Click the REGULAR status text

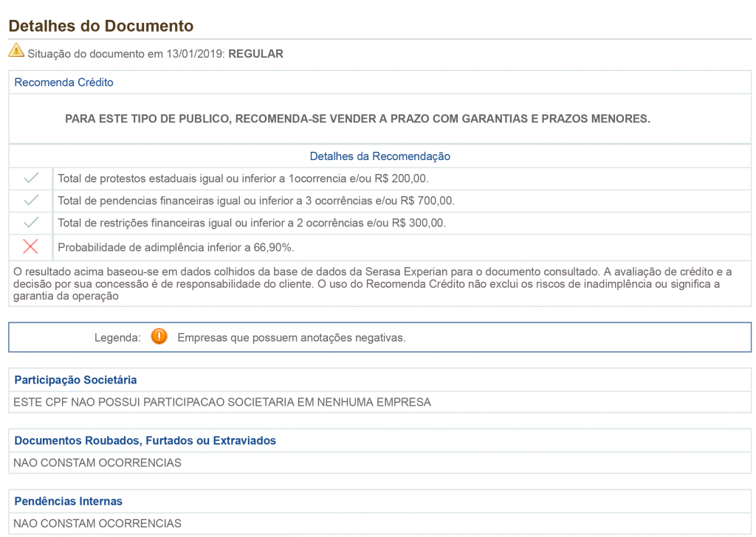click(255, 54)
